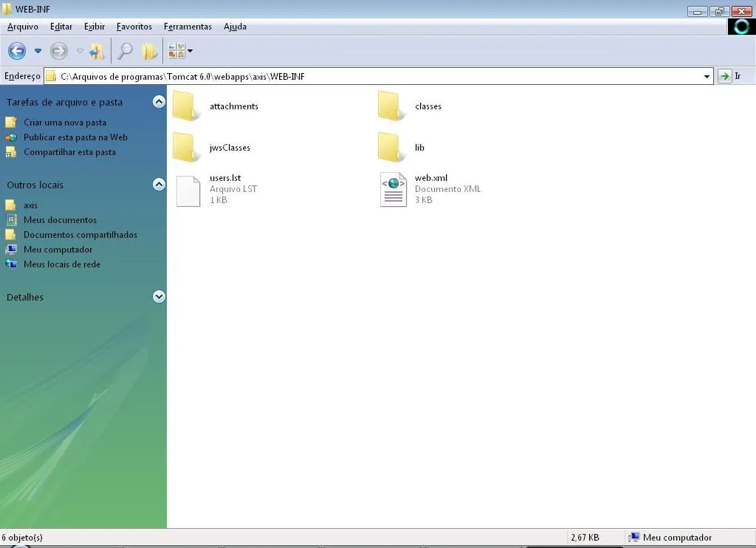The height and width of the screenshot is (548, 756).
Task: Open Meus locais de rede link
Action: pos(62,264)
